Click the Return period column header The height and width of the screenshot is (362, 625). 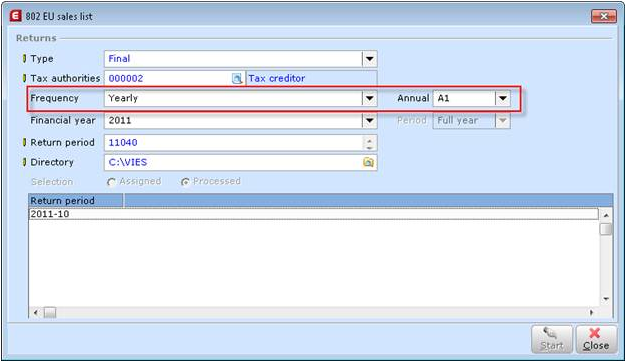point(76,201)
